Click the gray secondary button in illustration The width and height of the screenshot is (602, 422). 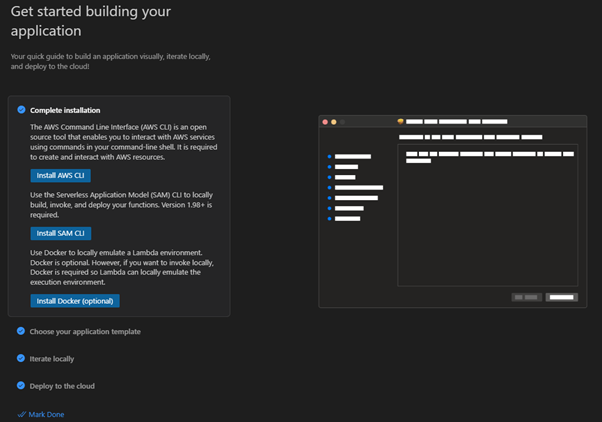pyautogui.click(x=526, y=297)
